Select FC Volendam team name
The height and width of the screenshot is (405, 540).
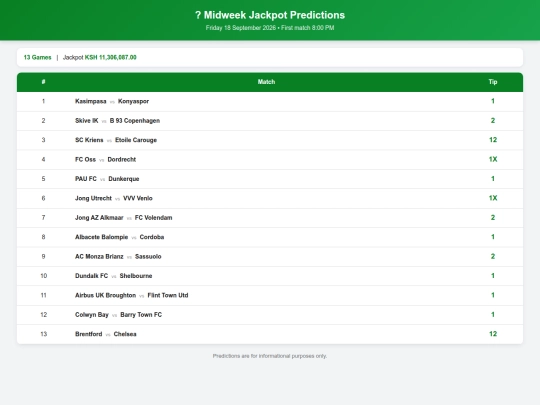[153, 218]
